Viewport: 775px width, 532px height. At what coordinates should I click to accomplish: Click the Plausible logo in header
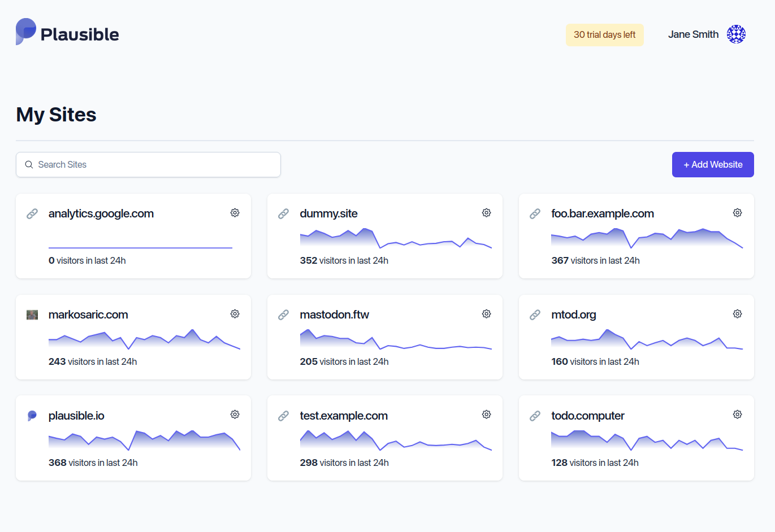tap(67, 33)
